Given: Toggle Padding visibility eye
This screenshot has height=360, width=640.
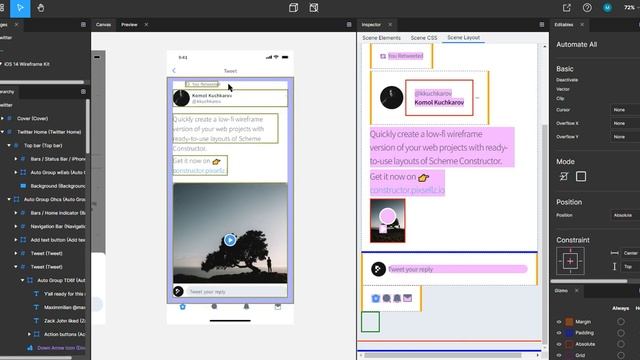Looking at the screenshot, I should (x=559, y=333).
